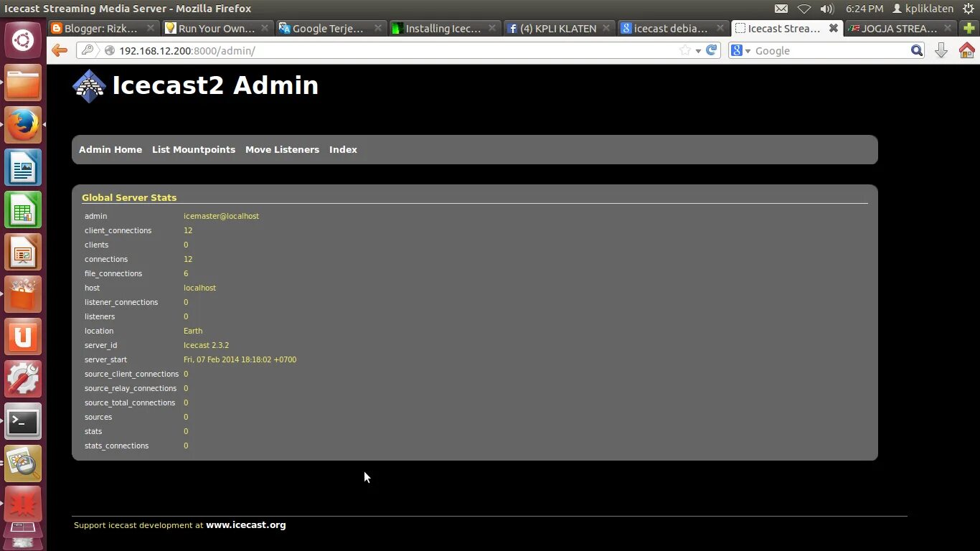Click Firefox icon in launcher
This screenshot has width=980, height=551.
[23, 125]
